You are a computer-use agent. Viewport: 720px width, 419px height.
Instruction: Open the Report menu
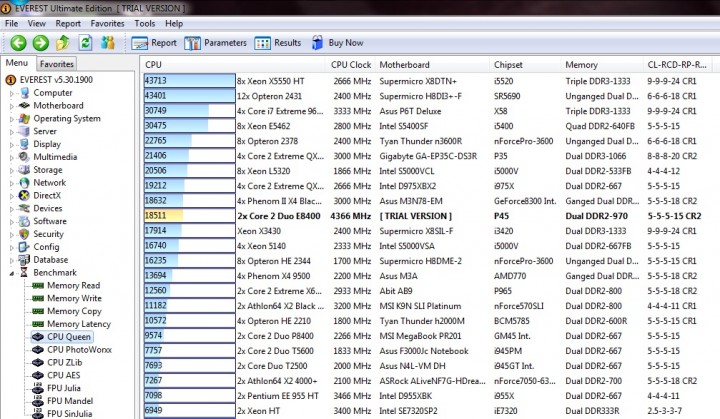(x=68, y=23)
